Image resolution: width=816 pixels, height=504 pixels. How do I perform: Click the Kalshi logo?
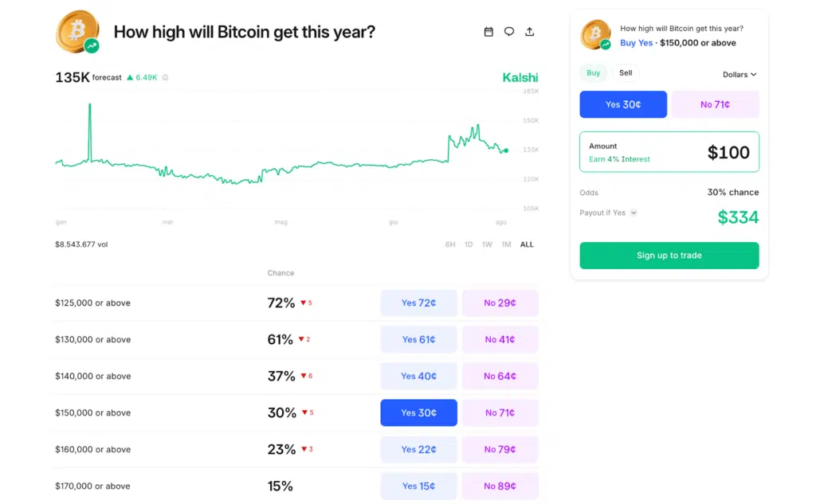coord(520,77)
